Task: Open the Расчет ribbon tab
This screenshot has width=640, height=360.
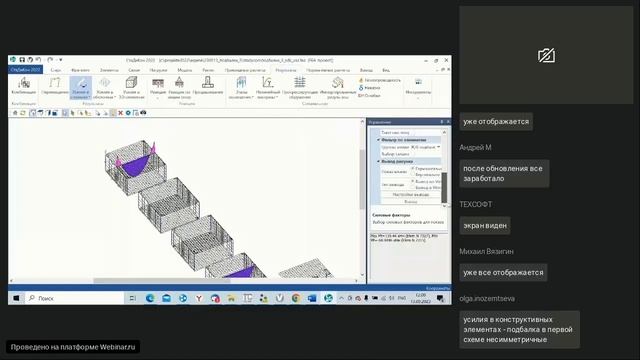Action: coord(208,70)
